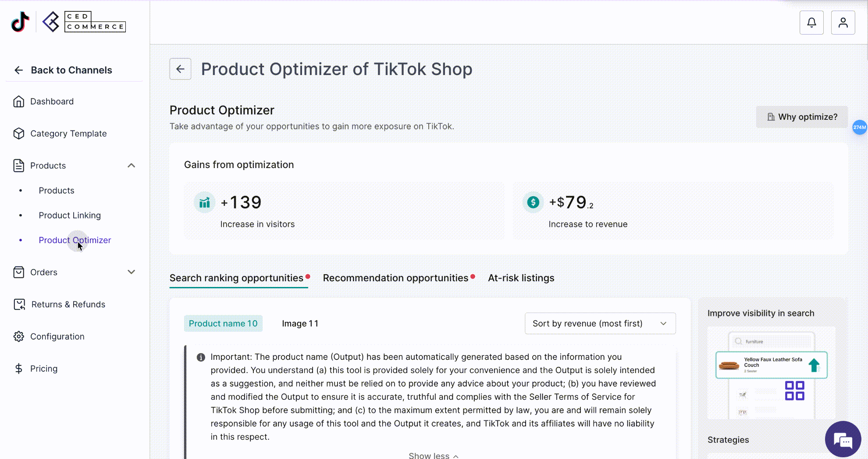Image resolution: width=868 pixels, height=459 pixels.
Task: Open Product Linking in sidebar
Action: point(70,215)
